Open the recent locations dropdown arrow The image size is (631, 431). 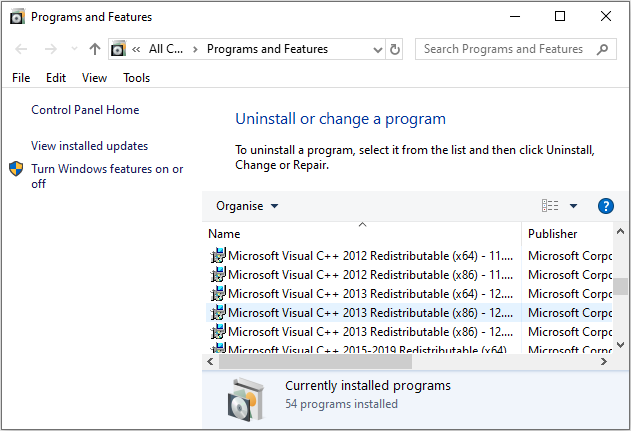74,49
